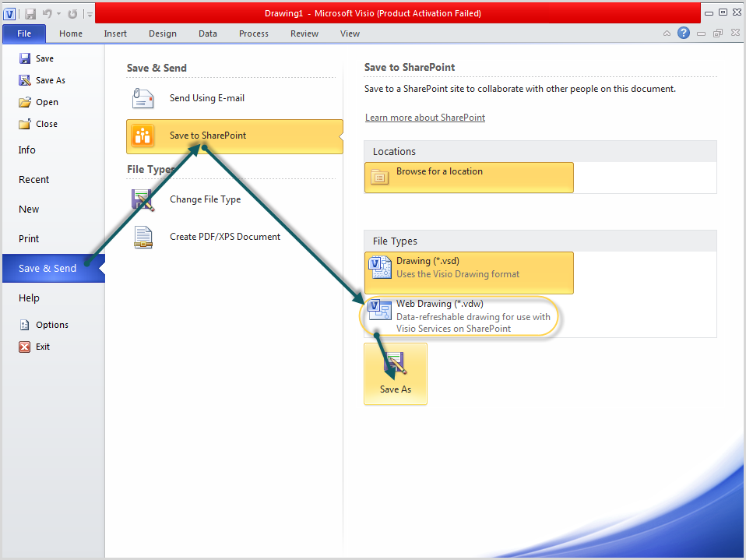Click the Change File Type disk icon

click(143, 200)
